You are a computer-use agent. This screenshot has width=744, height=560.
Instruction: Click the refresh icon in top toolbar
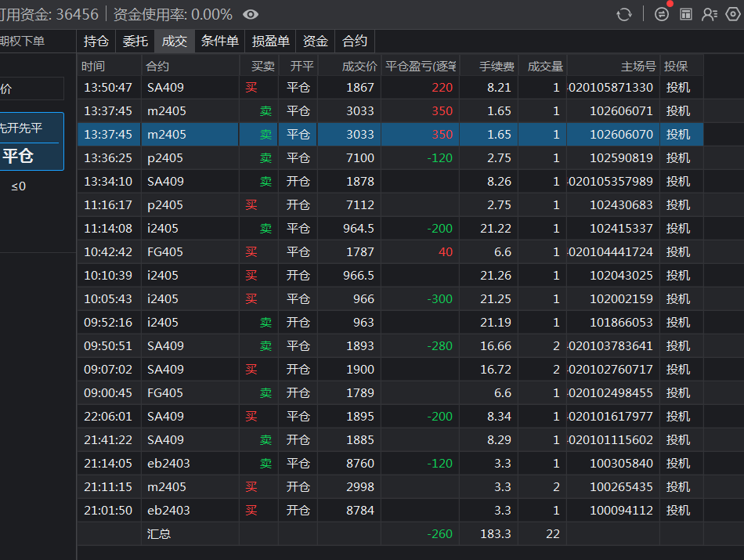tap(624, 14)
